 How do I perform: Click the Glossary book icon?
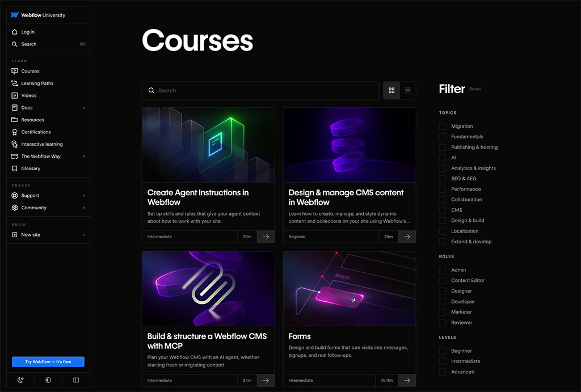[x=14, y=168]
